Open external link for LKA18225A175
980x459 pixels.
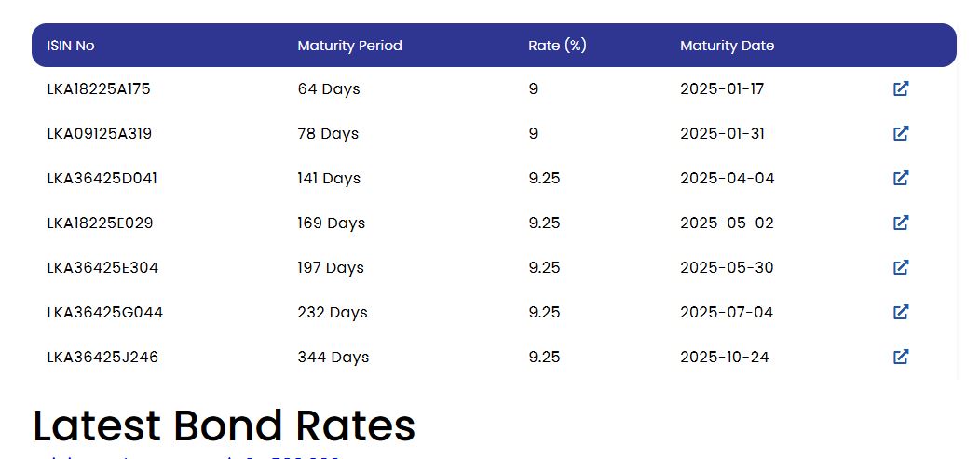coord(901,88)
